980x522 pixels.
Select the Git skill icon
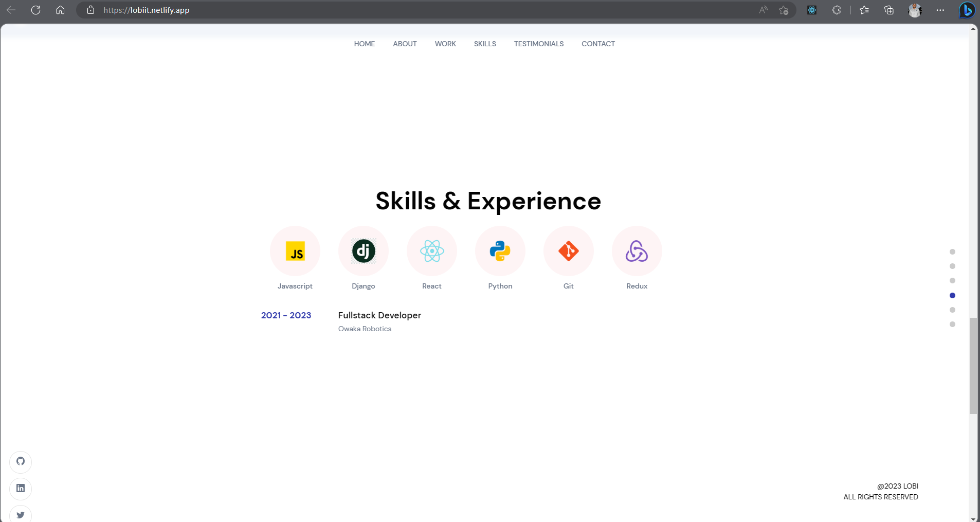tap(568, 251)
